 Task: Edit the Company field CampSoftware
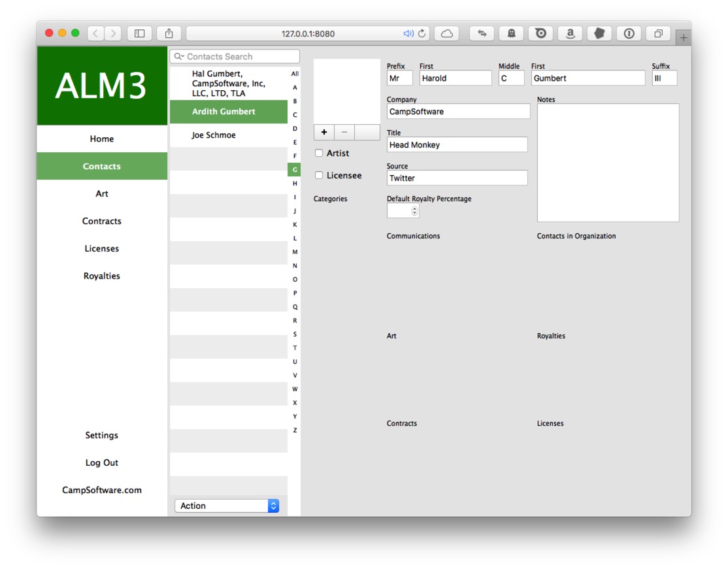click(458, 112)
